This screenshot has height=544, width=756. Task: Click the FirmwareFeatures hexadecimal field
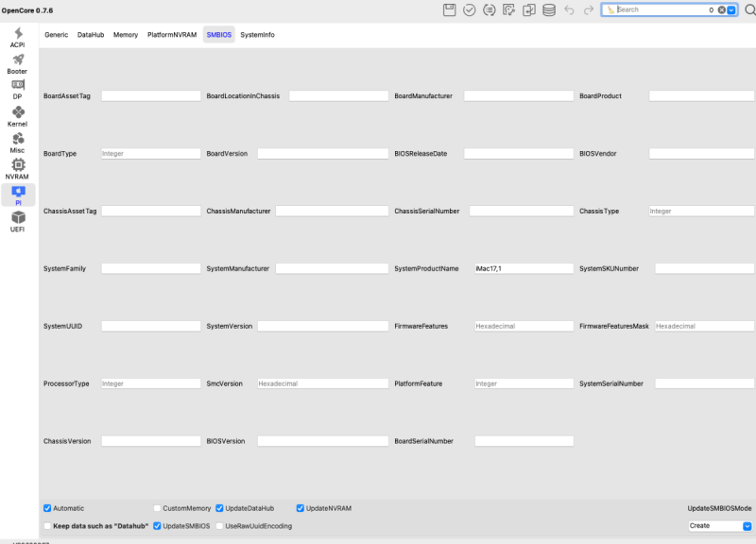(524, 326)
